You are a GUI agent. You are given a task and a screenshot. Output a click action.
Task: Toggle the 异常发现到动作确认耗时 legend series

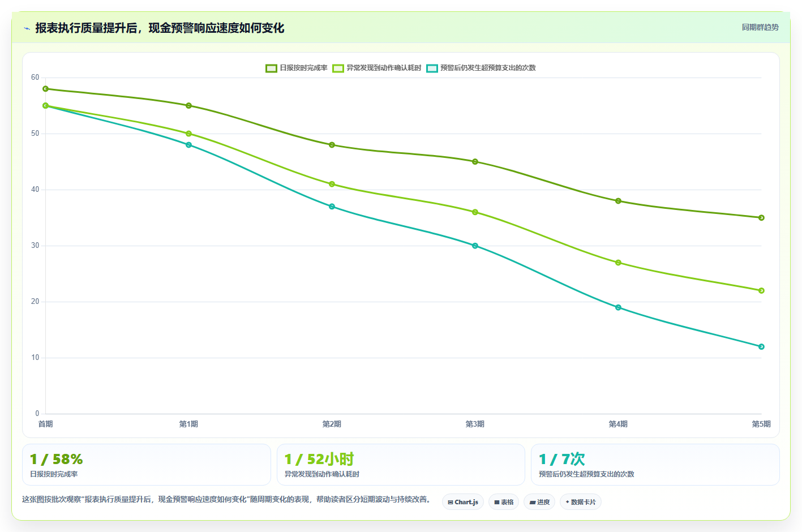coord(377,68)
